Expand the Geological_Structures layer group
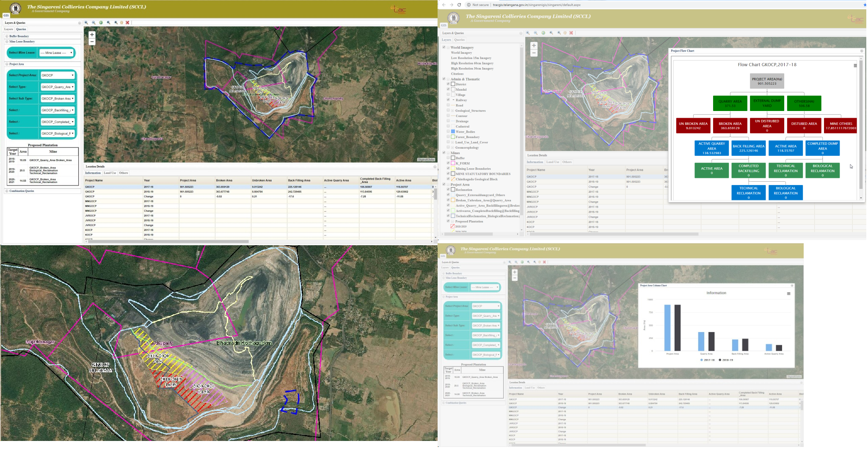Screen dimensions: 868x449 click(x=452, y=111)
